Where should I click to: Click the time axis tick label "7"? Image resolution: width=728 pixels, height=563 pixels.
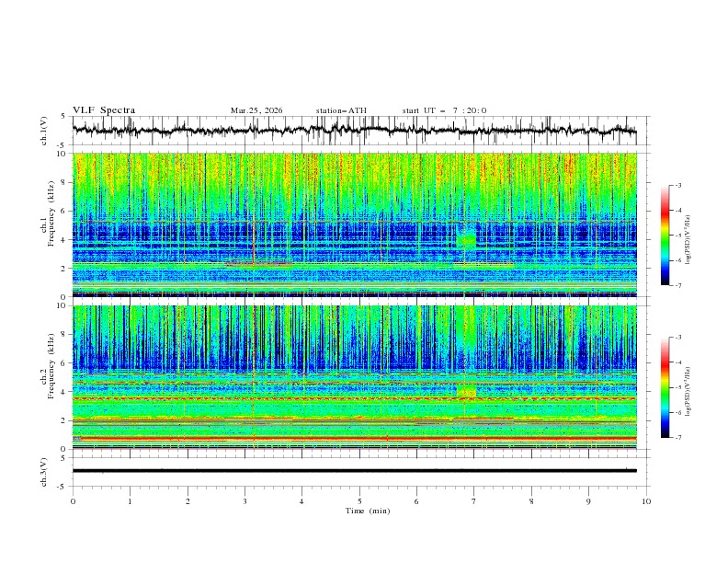[x=474, y=501]
